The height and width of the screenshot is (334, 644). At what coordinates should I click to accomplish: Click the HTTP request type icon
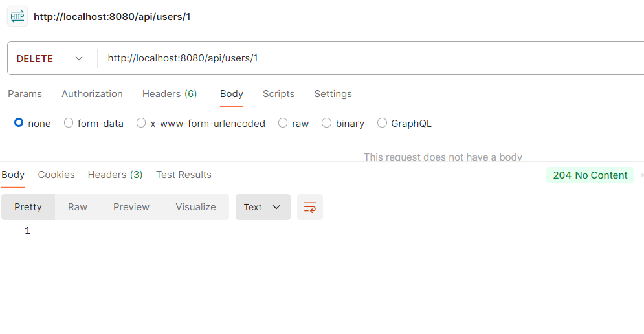coord(17,17)
